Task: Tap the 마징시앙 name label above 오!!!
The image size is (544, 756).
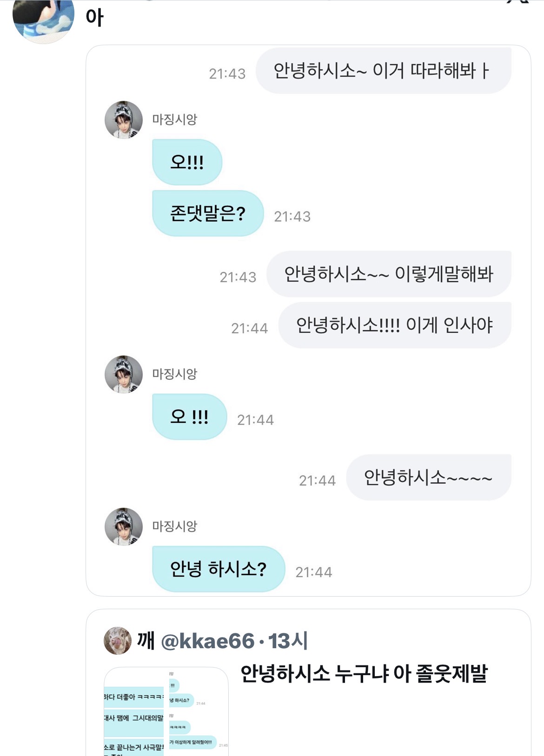Action: pos(175,119)
